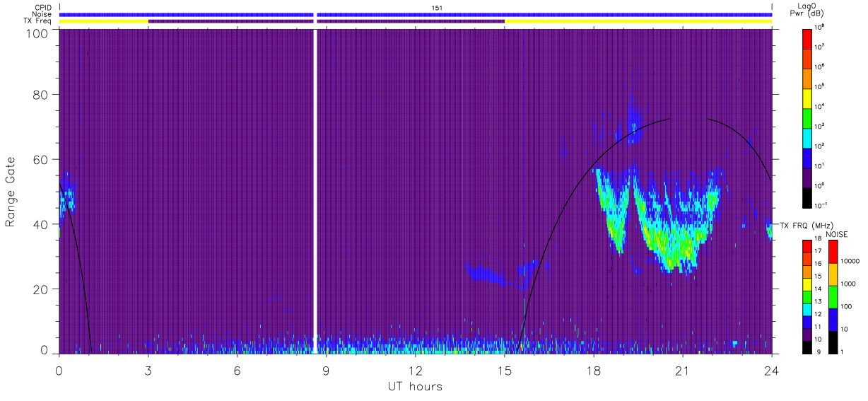Click the blue Noise bar before the 8.6 UT gap
868x401 pixels.
pyautogui.click(x=187, y=14)
